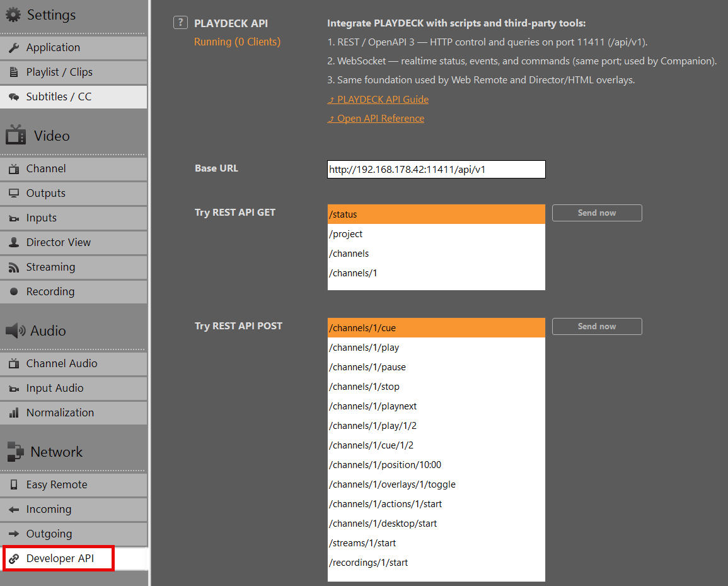Viewport: 728px width, 586px height.
Task: Select /recordings/1/start endpoint
Action: click(x=436, y=562)
